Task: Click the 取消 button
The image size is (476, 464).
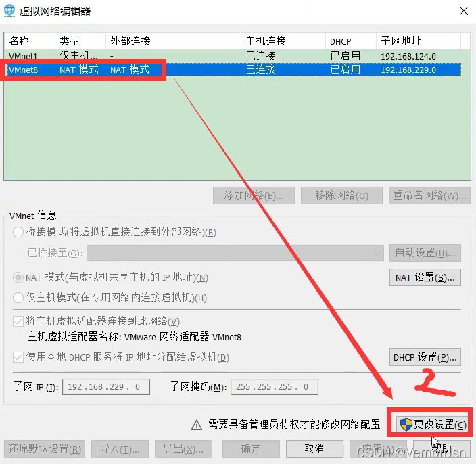Action: (x=314, y=449)
